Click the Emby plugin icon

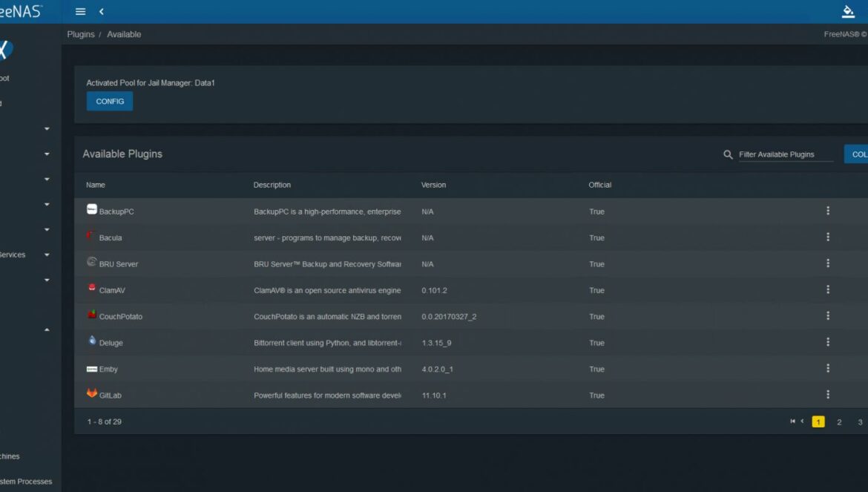pos(92,369)
